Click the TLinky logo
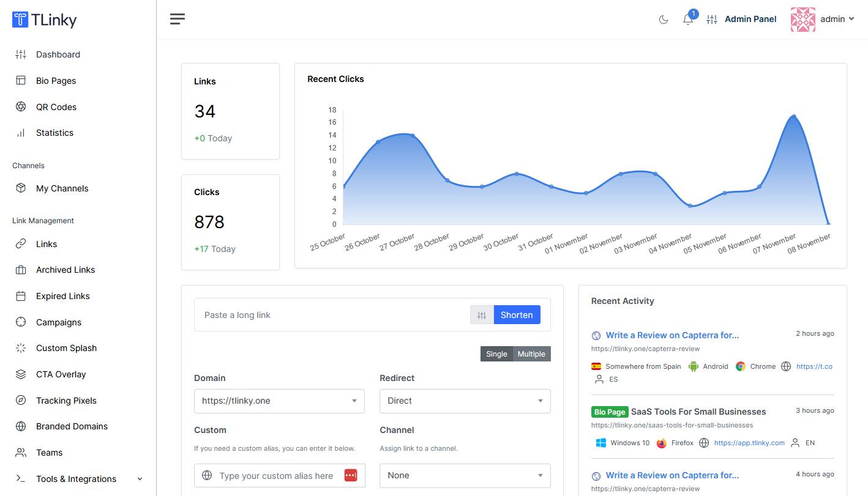 (45, 20)
